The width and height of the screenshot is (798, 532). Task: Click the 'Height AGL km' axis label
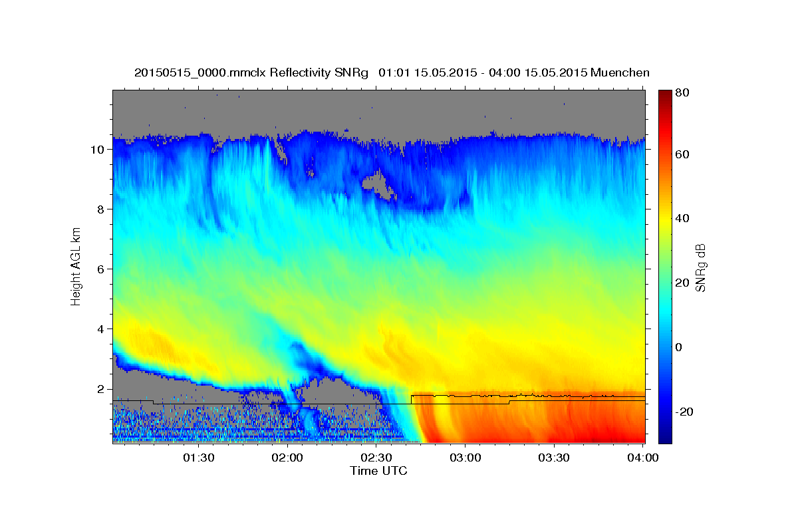tap(76, 265)
